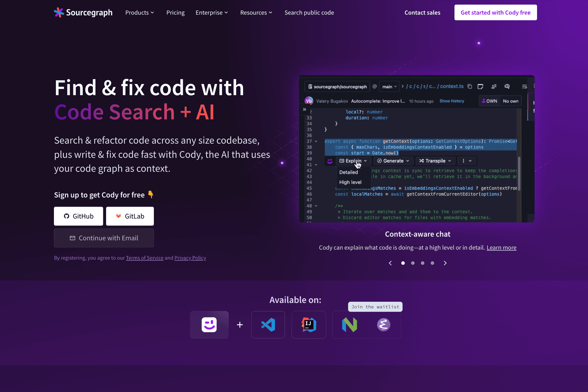The image size is (588, 392).
Task: Open the more options kebab dropdown
Action: coord(467,161)
